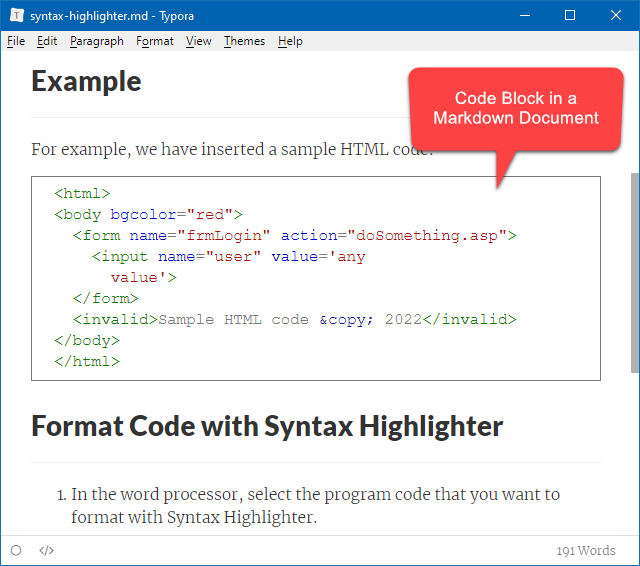This screenshot has height=566, width=640.
Task: Open the File menu
Action: (16, 41)
